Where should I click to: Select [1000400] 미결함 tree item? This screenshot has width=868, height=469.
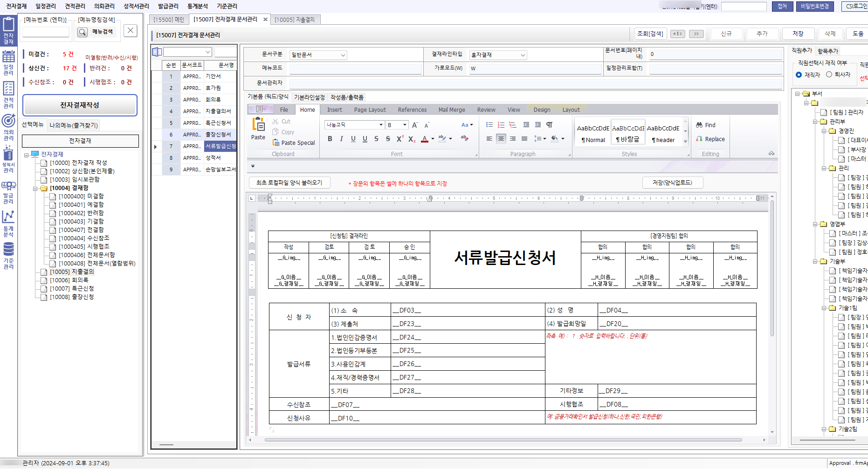click(x=81, y=197)
